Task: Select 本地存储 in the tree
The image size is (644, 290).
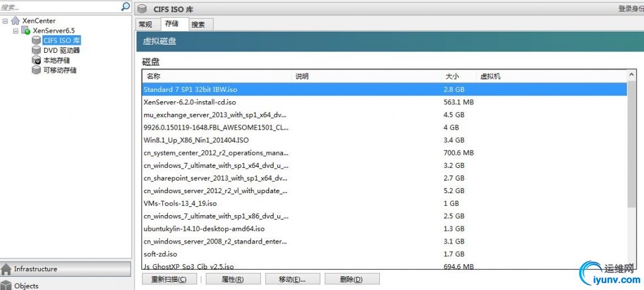Action: tap(57, 60)
